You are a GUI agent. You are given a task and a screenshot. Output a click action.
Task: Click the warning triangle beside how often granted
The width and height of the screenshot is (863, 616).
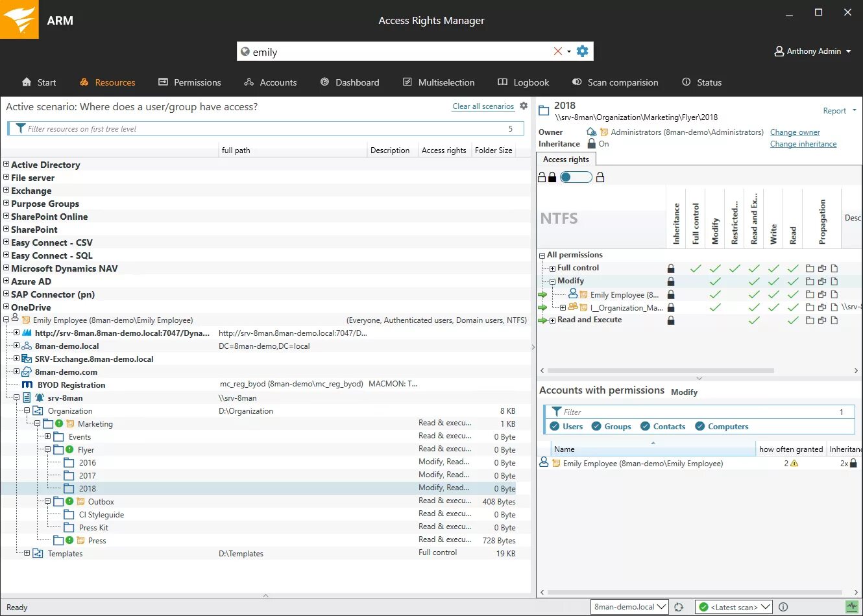[x=794, y=463]
